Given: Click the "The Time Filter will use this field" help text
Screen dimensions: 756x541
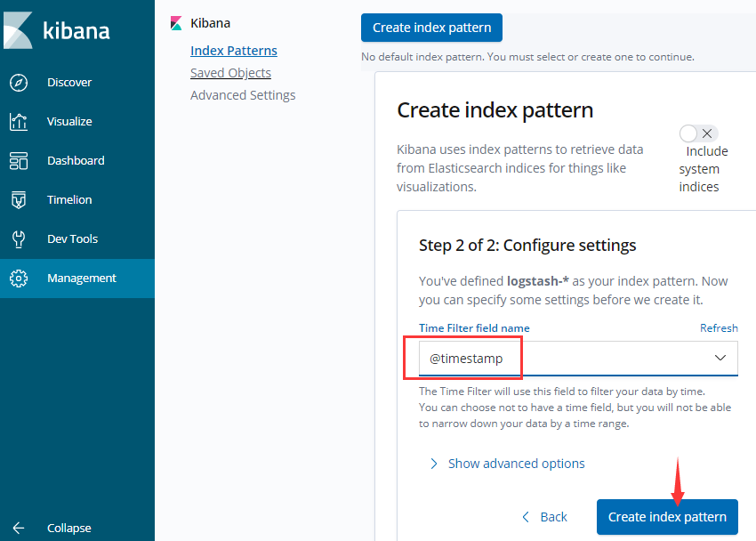Looking at the screenshot, I should click(575, 408).
